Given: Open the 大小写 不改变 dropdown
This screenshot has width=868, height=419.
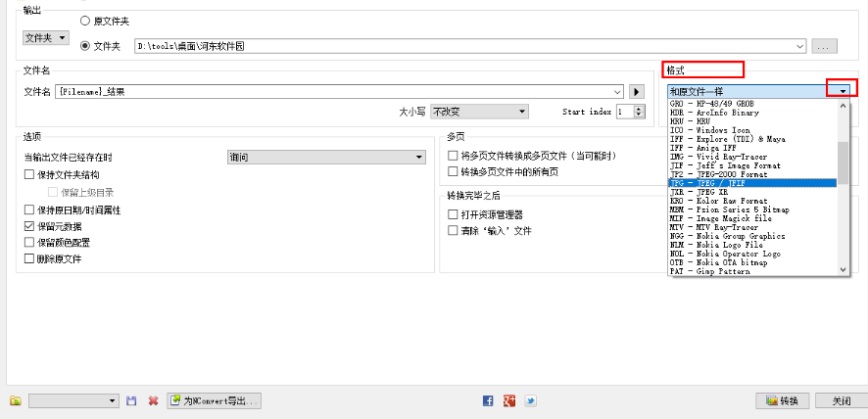Looking at the screenshot, I should [479, 112].
